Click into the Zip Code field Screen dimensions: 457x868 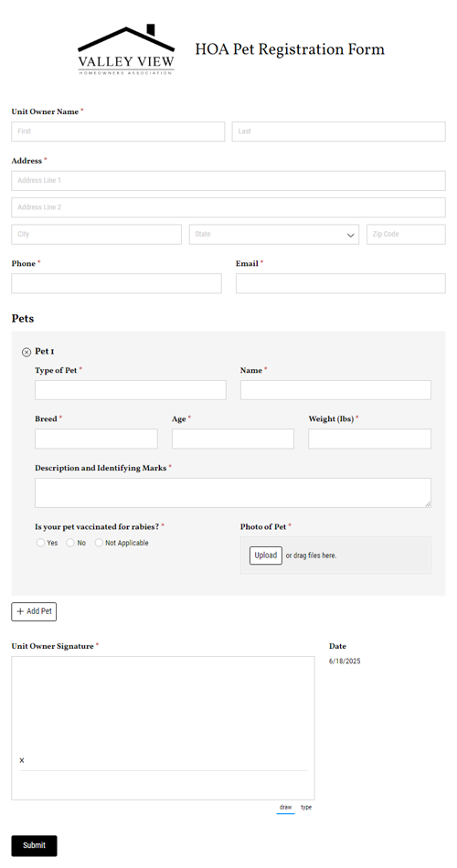tap(406, 234)
